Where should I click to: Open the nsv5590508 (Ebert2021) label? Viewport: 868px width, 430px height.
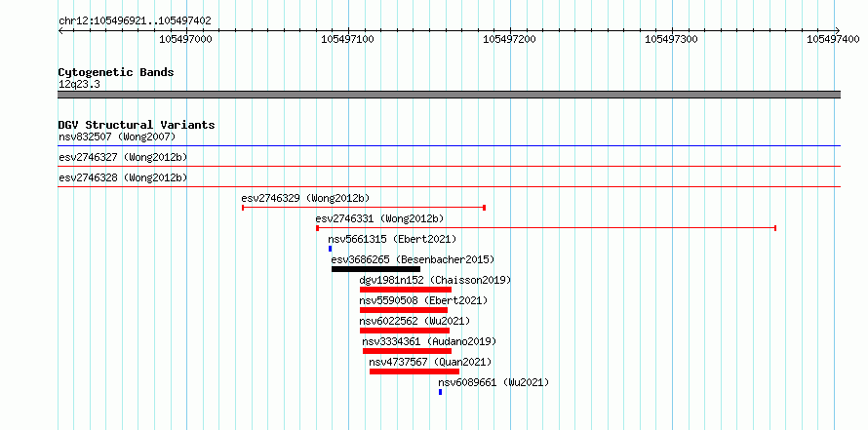point(423,300)
